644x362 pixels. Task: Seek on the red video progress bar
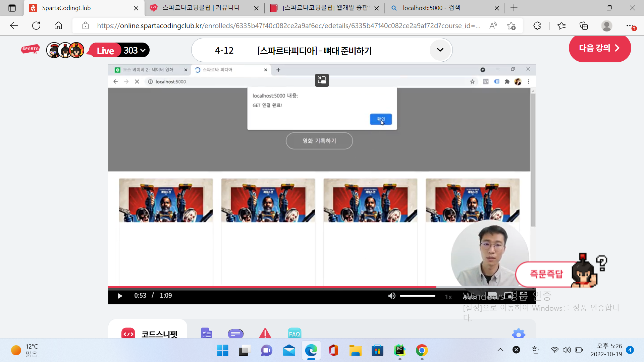[x=322, y=287]
